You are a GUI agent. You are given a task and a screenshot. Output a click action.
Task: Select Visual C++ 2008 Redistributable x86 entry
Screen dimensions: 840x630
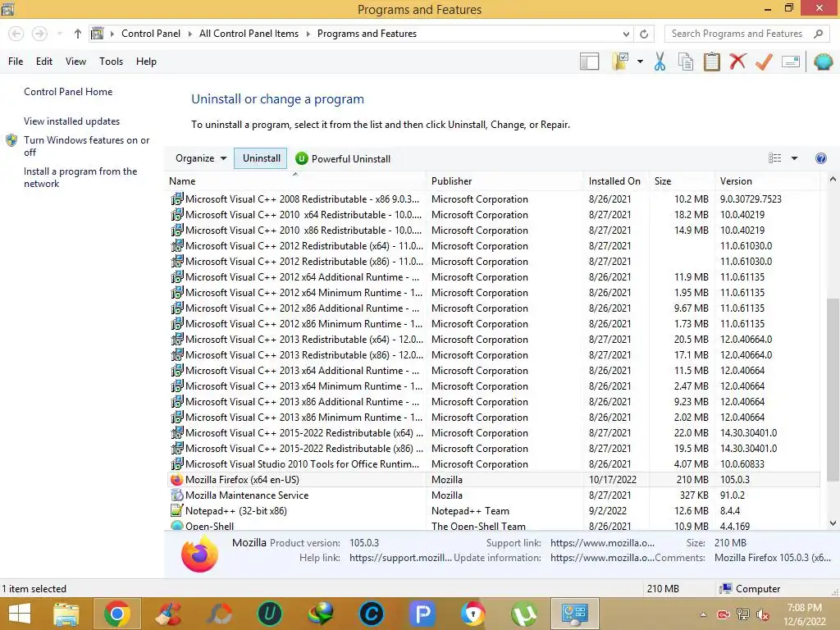coord(492,199)
